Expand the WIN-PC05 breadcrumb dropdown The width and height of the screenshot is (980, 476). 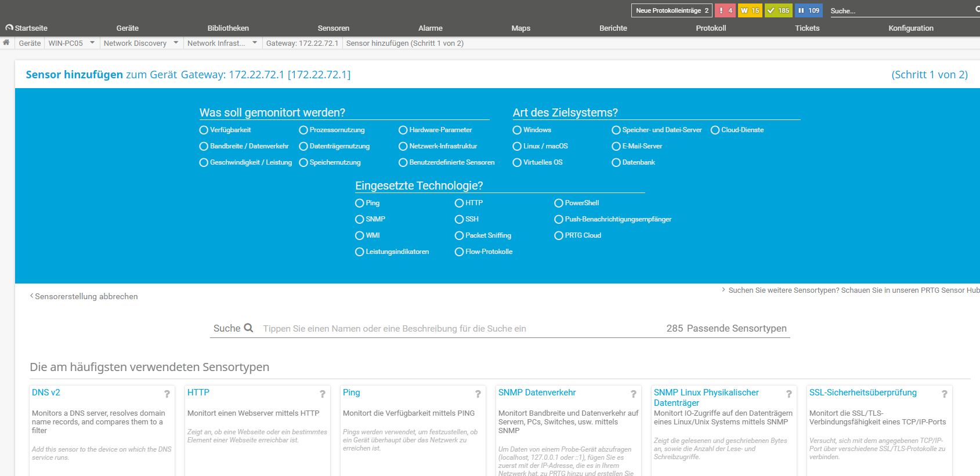[92, 43]
